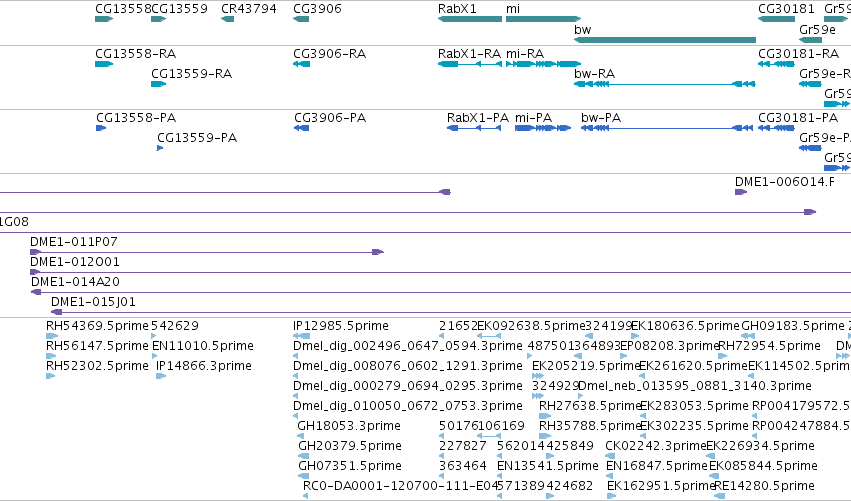851x501 pixels.
Task: Click the RH54369.5prime EST label
Action: click(97, 326)
